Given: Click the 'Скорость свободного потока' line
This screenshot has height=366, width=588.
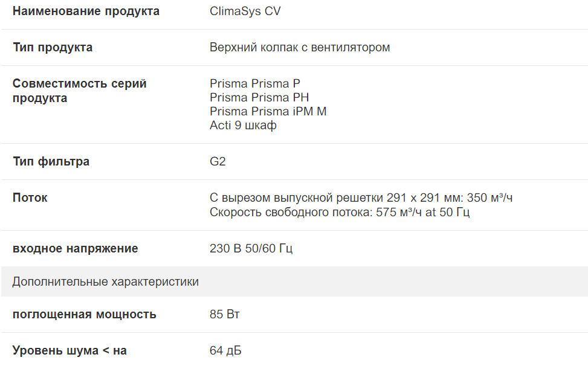Looking at the screenshot, I should [x=340, y=212].
